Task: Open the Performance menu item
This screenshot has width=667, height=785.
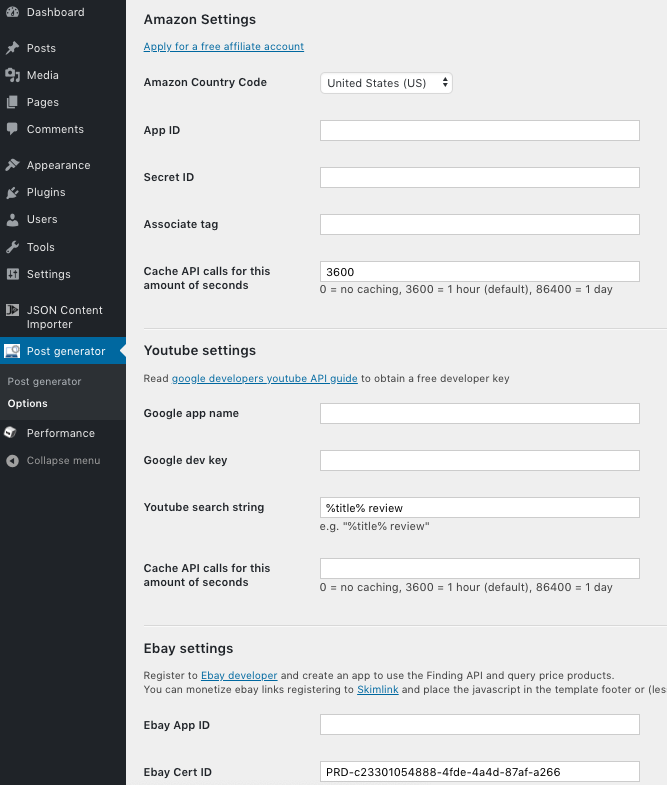Action: point(63,433)
